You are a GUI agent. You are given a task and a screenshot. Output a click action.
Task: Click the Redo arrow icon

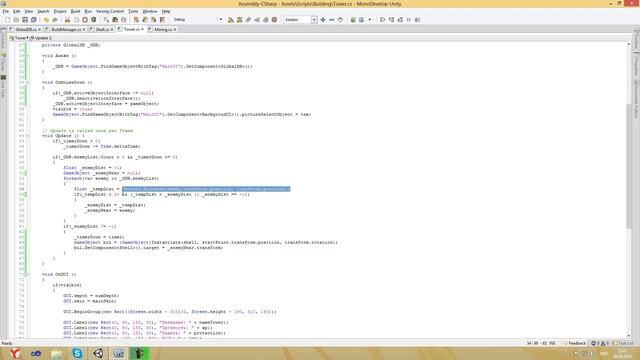point(55,20)
